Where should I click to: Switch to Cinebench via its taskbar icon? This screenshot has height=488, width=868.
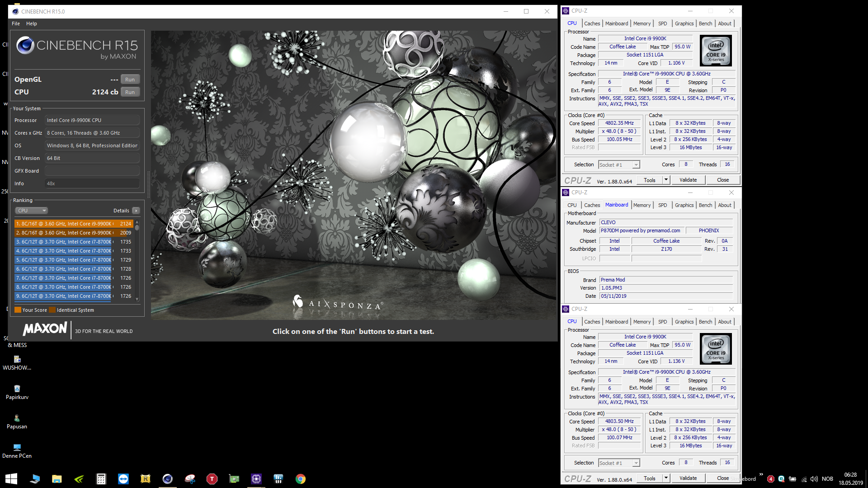tap(167, 479)
